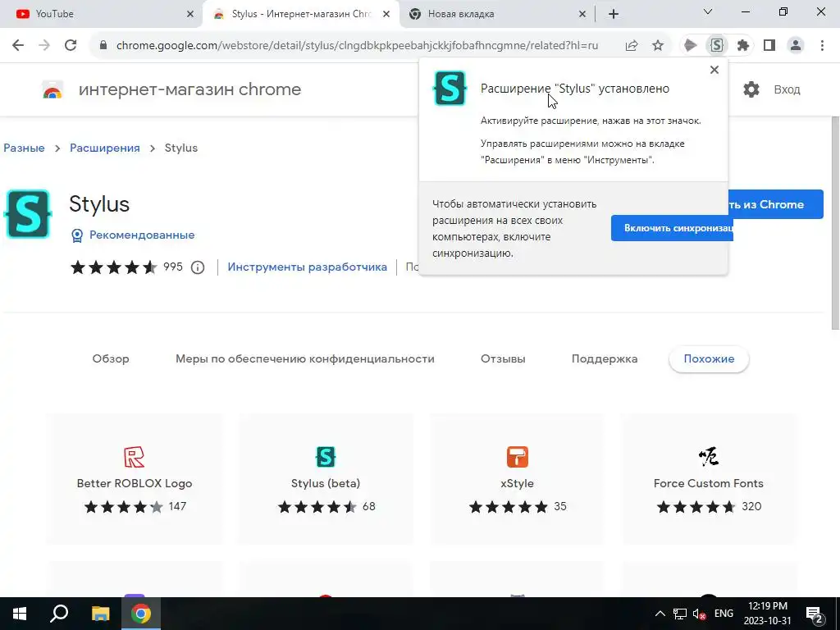Click the address bar URL field
The width and height of the screenshot is (840, 630).
point(357,46)
